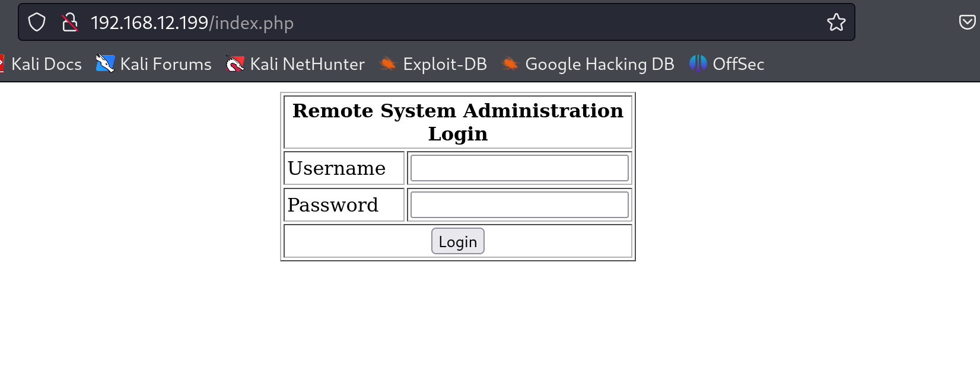The width and height of the screenshot is (980, 371).
Task: Open the Pocket save icon
Action: [x=967, y=23]
